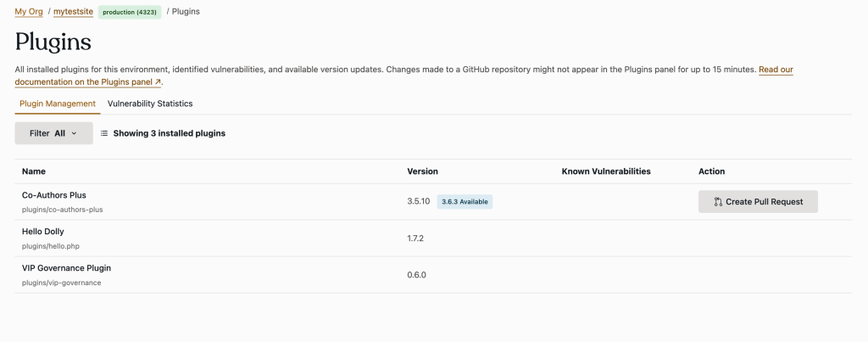Viewport: 868px width, 342px height.
Task: Open the My Org breadcrumb link
Action: click(x=29, y=12)
